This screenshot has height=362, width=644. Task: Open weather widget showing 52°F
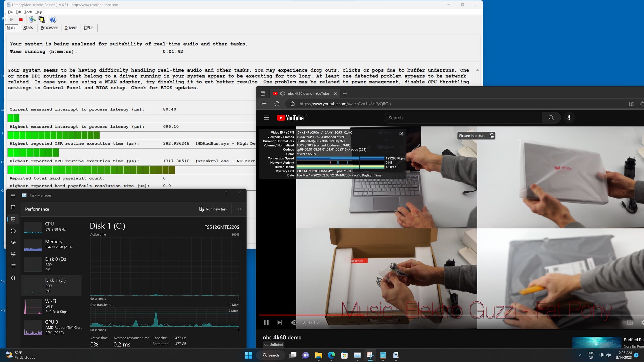point(20,355)
